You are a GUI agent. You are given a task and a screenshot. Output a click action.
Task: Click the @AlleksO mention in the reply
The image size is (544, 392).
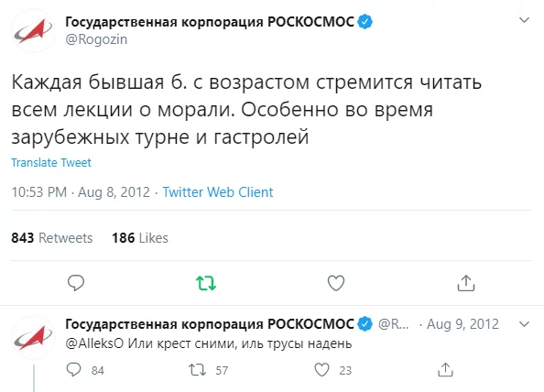[x=94, y=343]
